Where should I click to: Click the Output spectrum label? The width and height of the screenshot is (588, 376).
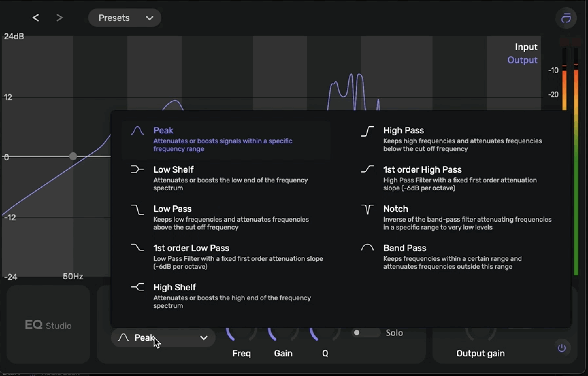pyautogui.click(x=522, y=60)
